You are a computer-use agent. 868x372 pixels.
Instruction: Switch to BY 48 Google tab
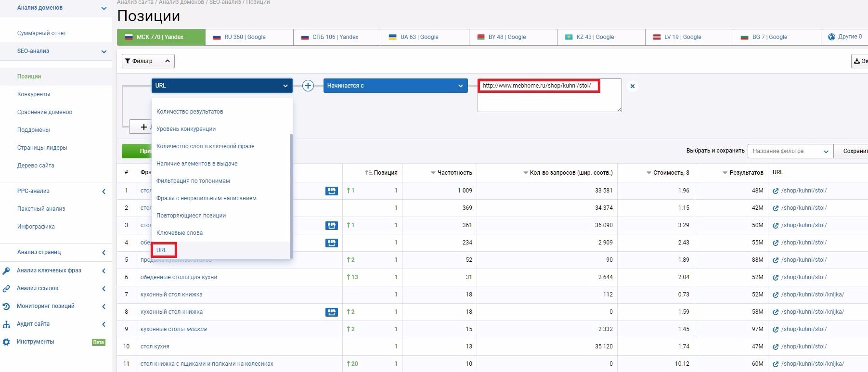coord(513,37)
